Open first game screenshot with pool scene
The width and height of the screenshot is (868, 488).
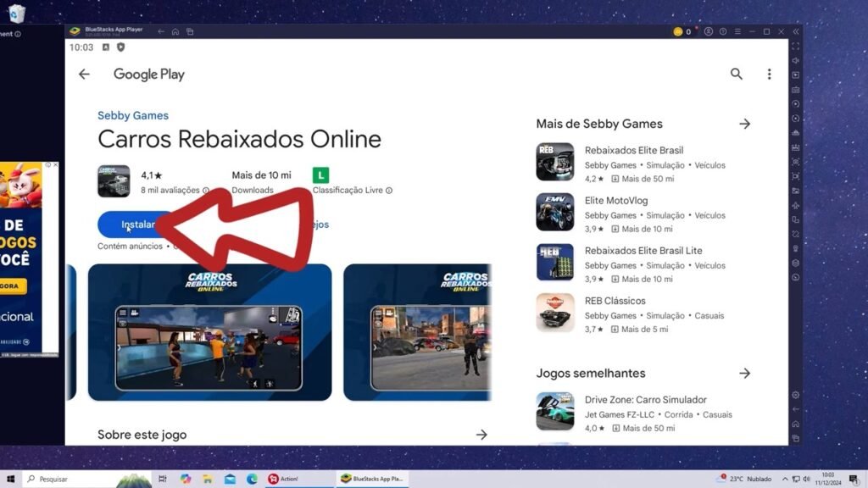tap(210, 332)
